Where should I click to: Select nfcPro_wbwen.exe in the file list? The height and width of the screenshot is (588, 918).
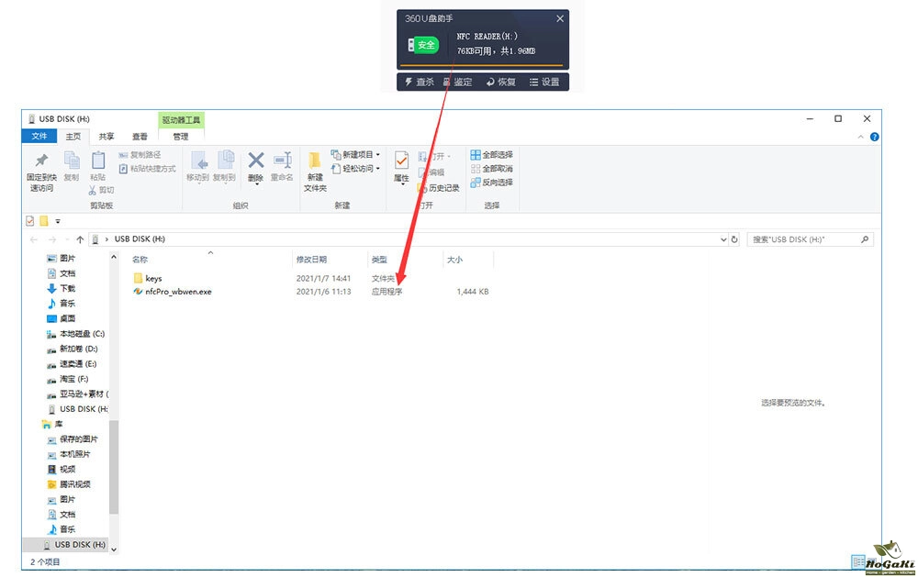point(178,292)
